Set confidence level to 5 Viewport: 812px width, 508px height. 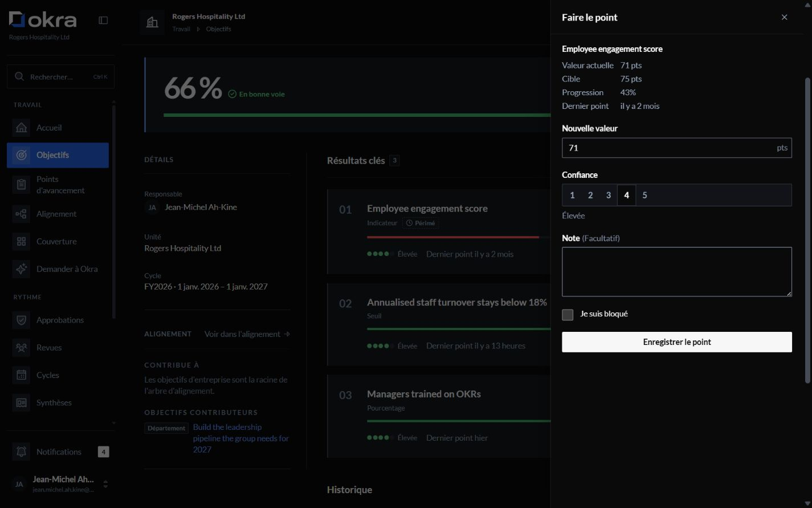pyautogui.click(x=644, y=195)
